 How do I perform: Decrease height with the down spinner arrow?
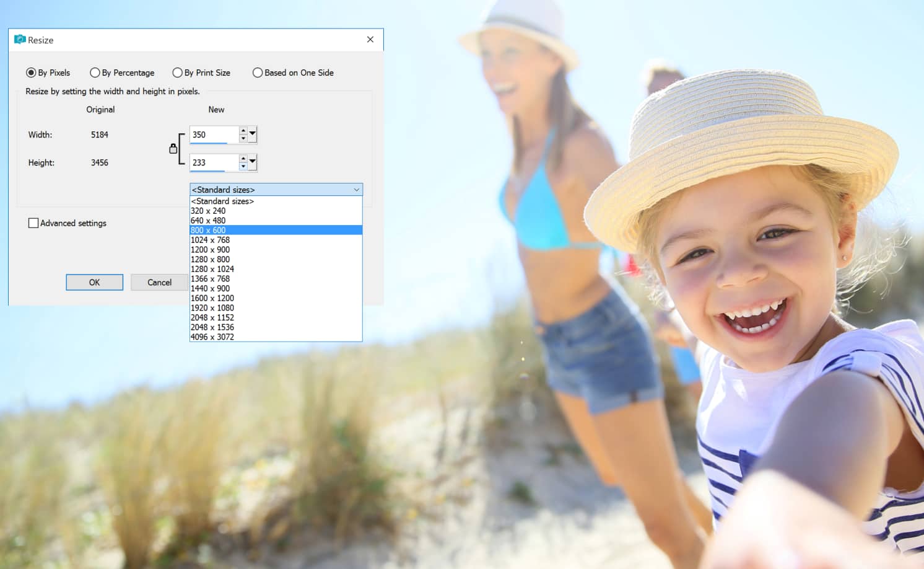click(x=243, y=166)
